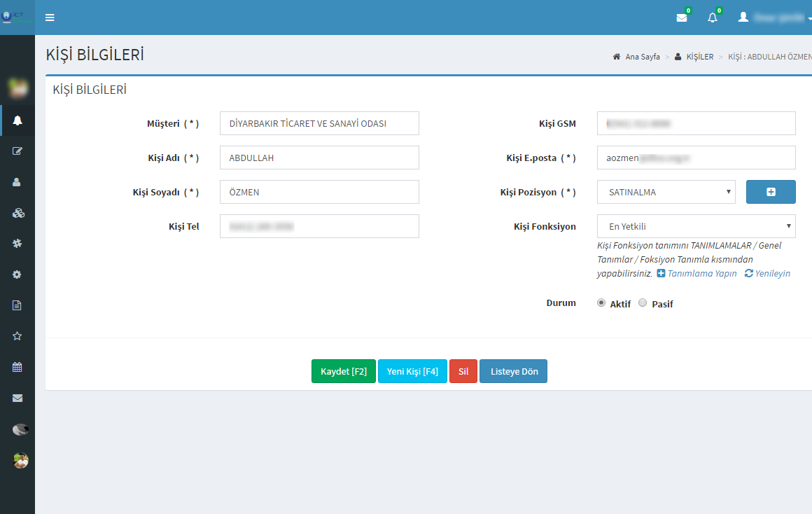Viewport: 812px width, 514px height.
Task: Open the edit pencil icon in sidebar
Action: pos(17,151)
